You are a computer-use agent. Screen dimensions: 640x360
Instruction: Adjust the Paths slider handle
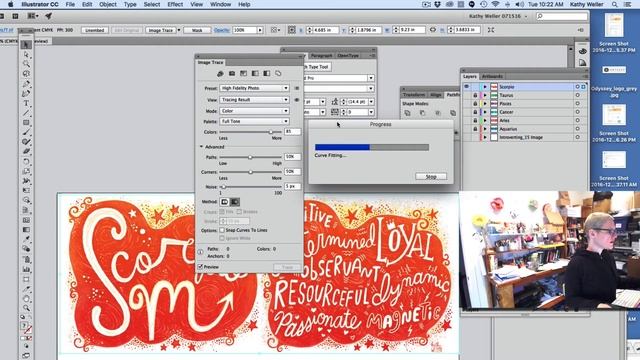pyautogui.click(x=250, y=157)
